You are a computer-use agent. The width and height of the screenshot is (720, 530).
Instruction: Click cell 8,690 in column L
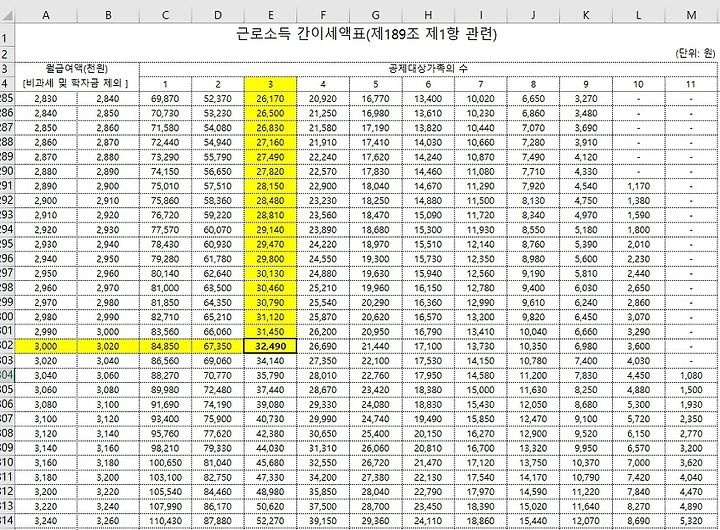click(638, 521)
